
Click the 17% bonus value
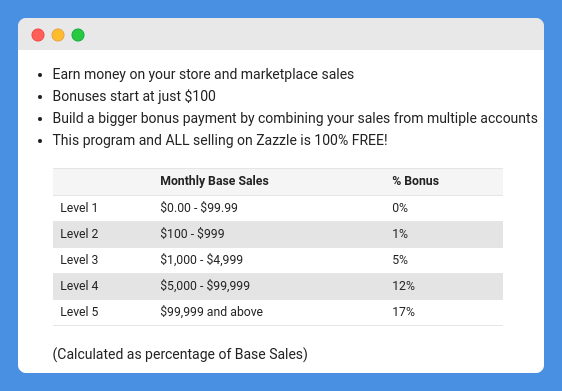tap(404, 312)
